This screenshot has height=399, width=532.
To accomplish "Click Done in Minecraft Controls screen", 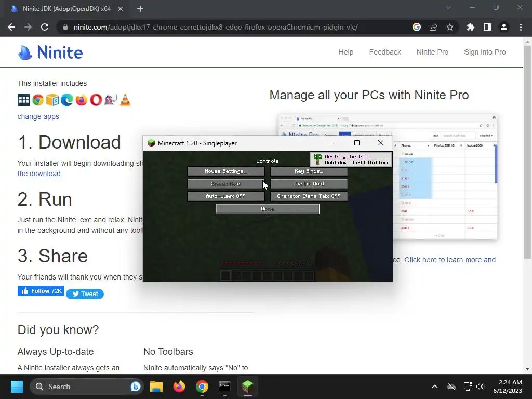I will point(268,209).
